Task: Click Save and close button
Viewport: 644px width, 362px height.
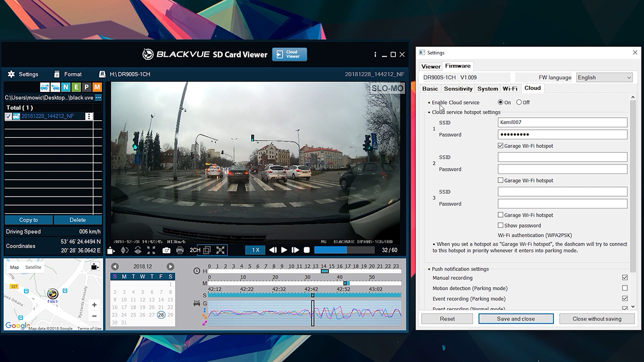Action: pos(516,319)
